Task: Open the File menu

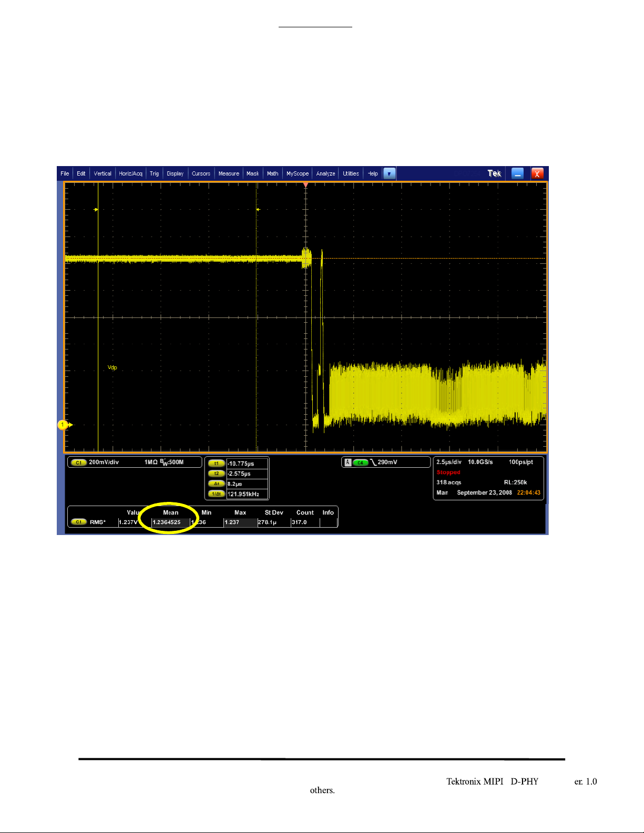Action: (65, 173)
